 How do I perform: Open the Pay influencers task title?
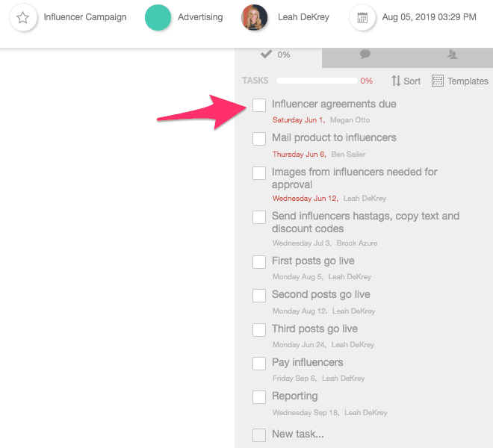(308, 362)
